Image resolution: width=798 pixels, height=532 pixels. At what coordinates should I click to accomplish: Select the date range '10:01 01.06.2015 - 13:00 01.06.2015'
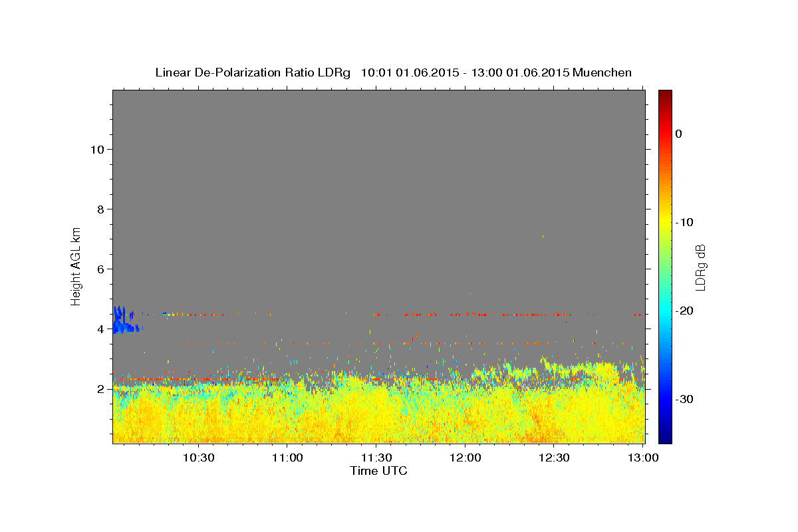[x=465, y=72]
